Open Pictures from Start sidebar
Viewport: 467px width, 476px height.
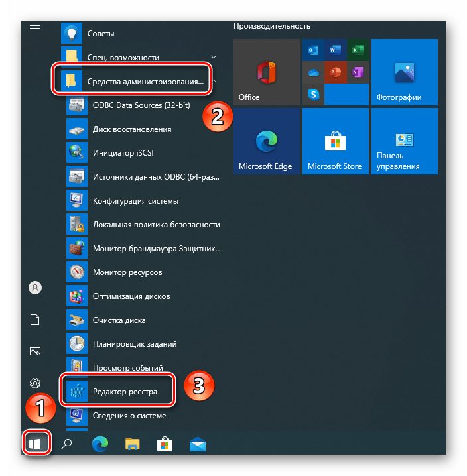(35, 351)
